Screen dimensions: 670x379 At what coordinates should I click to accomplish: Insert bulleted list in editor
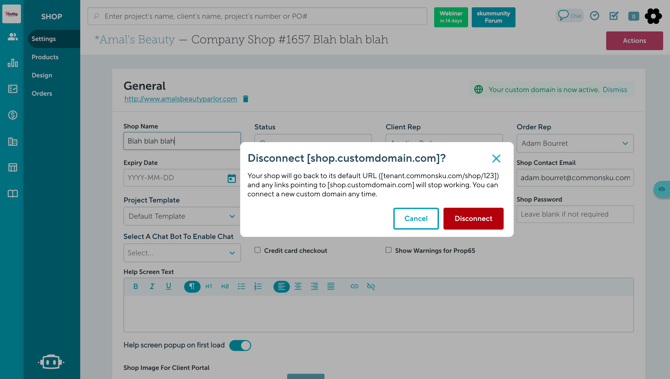pyautogui.click(x=241, y=286)
